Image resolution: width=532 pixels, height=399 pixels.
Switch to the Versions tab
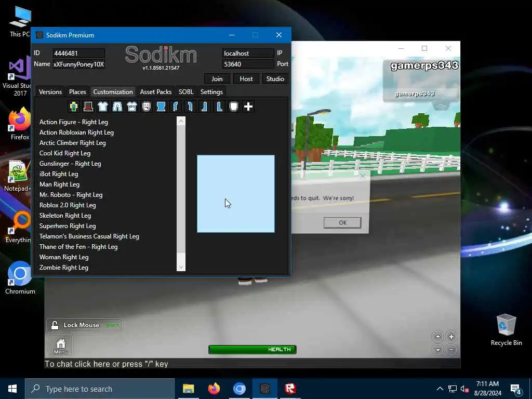coord(50,92)
